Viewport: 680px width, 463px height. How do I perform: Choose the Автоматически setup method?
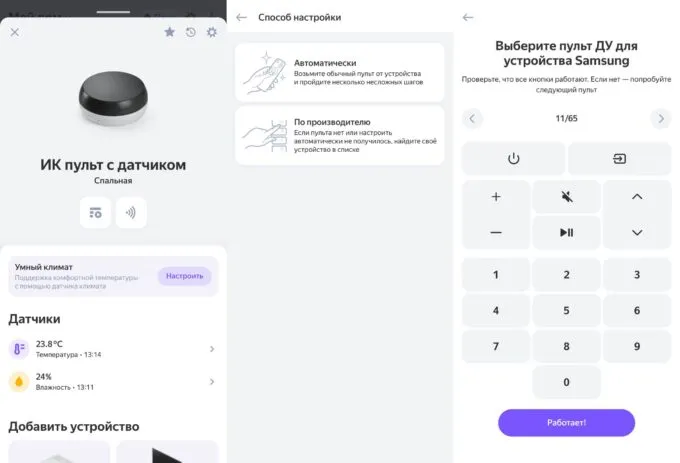pyautogui.click(x=340, y=72)
